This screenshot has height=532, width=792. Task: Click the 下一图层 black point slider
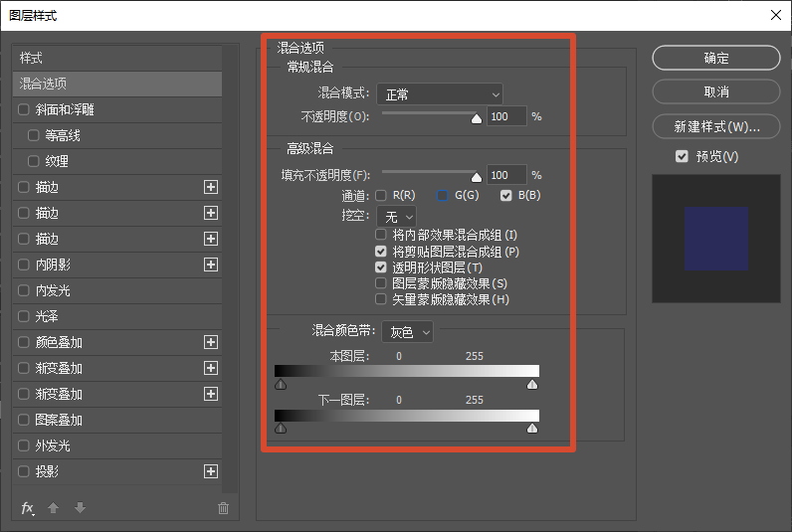point(281,429)
